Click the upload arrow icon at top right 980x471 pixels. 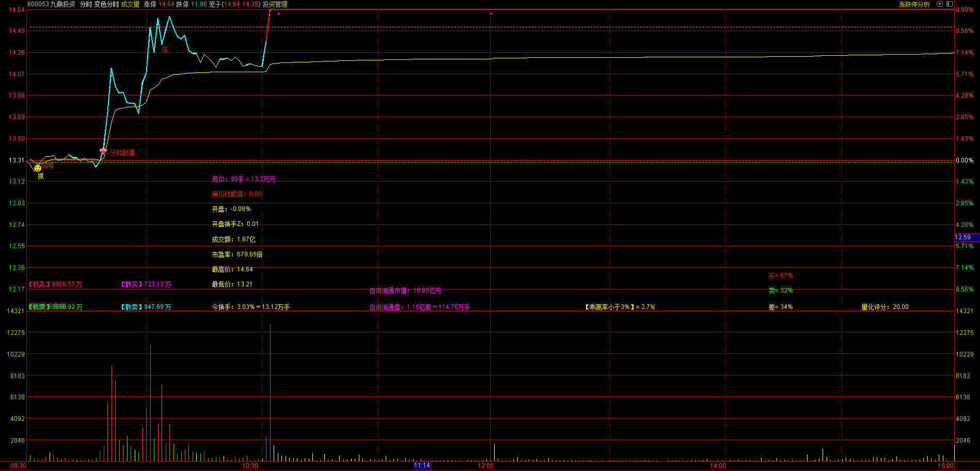[940, 4]
